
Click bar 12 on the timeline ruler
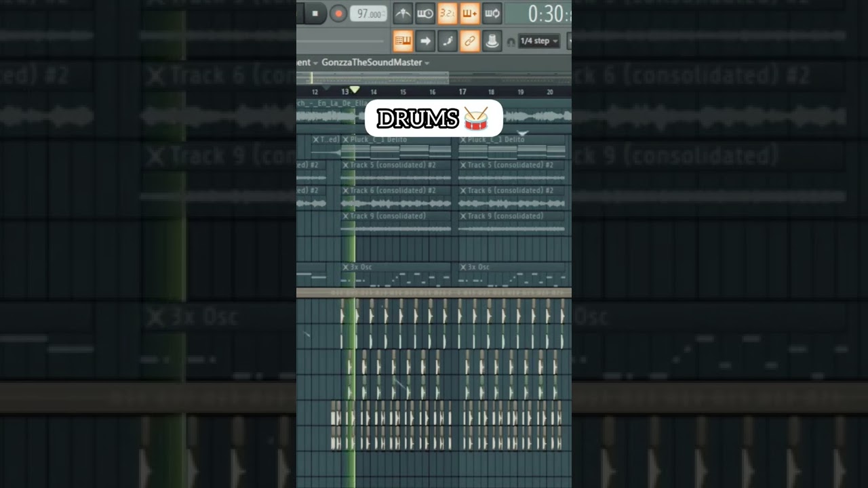[x=315, y=92]
